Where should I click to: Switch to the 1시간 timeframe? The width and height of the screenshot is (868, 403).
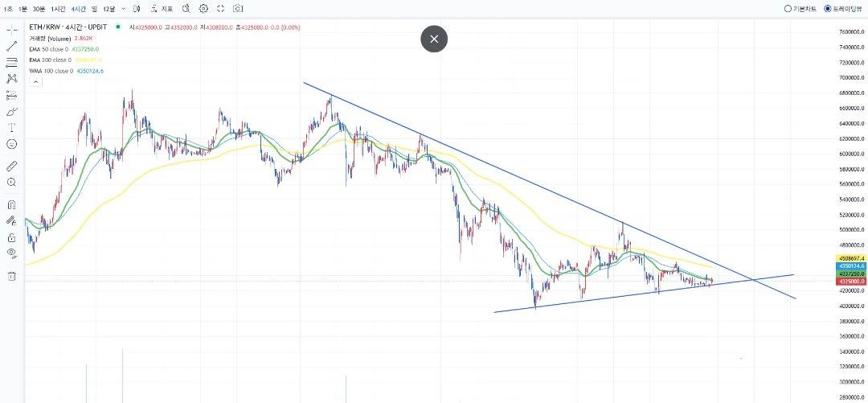[x=58, y=9]
